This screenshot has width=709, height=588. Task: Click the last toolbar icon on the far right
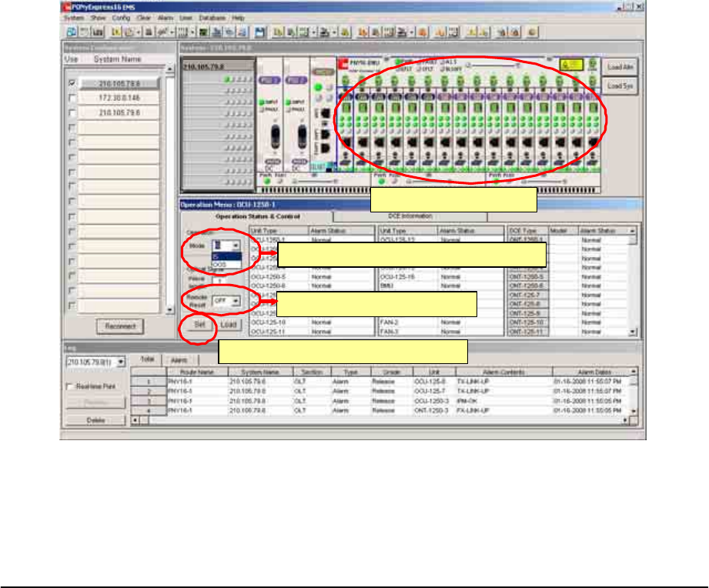coord(532,32)
